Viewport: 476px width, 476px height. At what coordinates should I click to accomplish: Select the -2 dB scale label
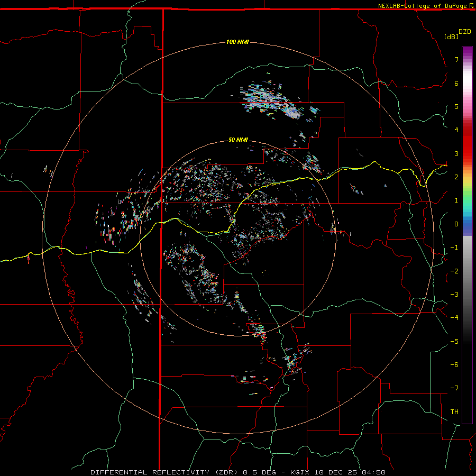tap(454, 271)
